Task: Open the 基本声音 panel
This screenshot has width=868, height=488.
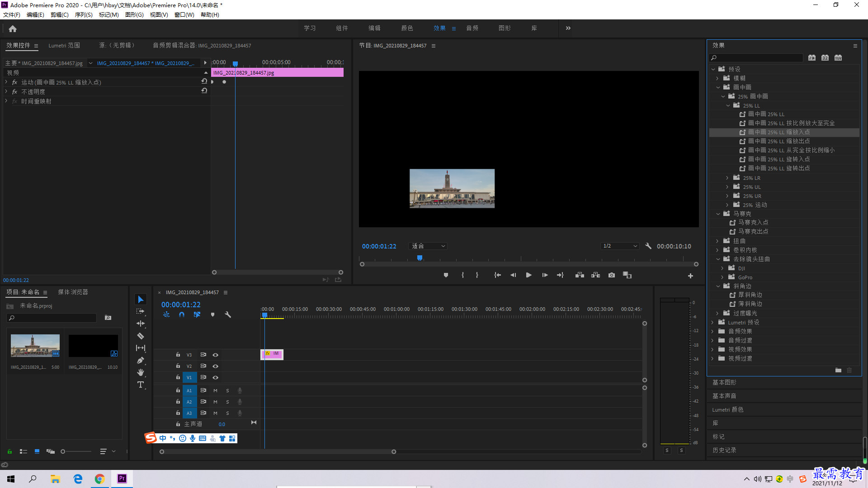Action: point(724,396)
